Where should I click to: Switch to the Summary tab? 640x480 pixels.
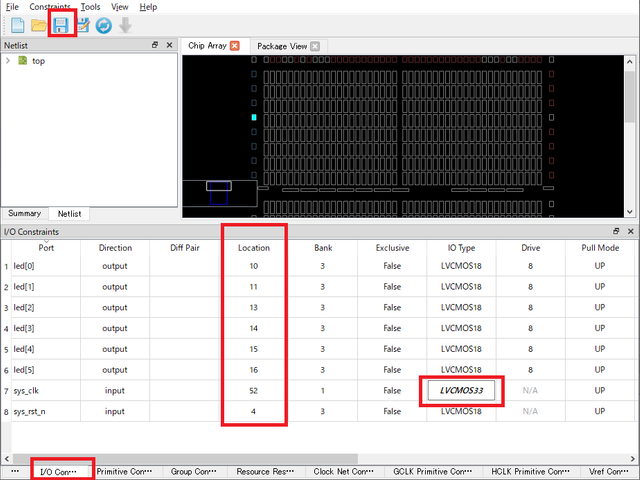pos(25,213)
